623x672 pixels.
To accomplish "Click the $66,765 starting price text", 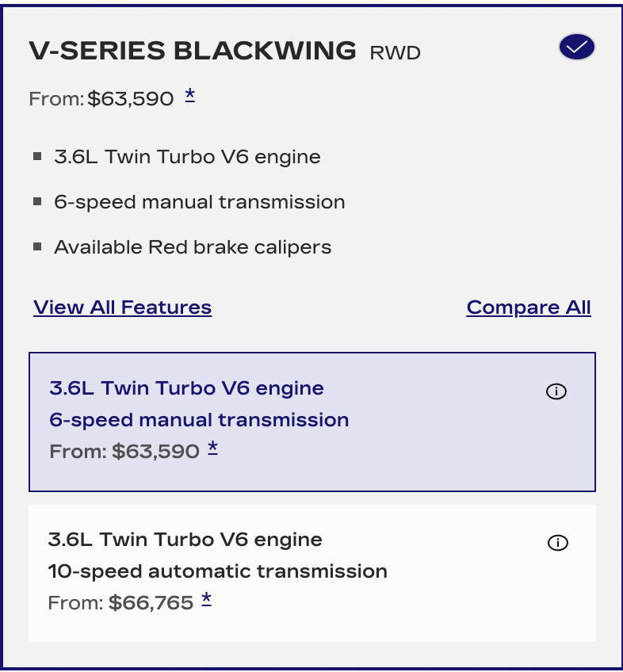I will coord(151,603).
